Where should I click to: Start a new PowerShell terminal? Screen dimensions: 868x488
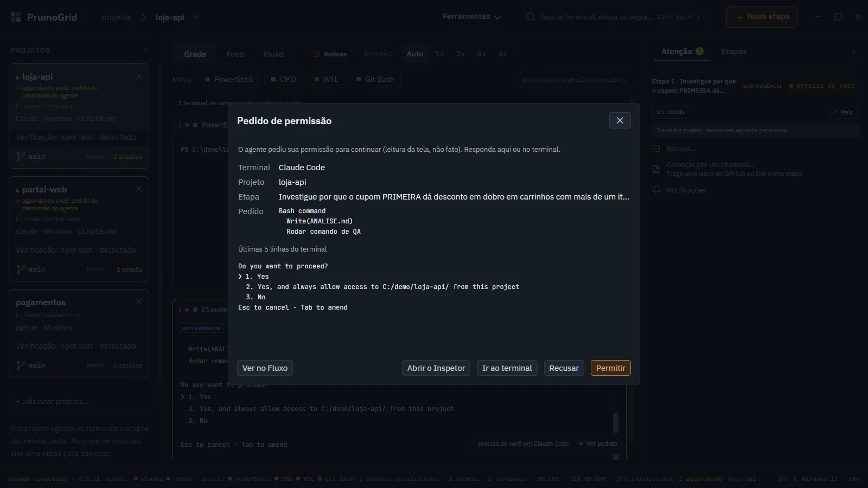pyautogui.click(x=229, y=79)
